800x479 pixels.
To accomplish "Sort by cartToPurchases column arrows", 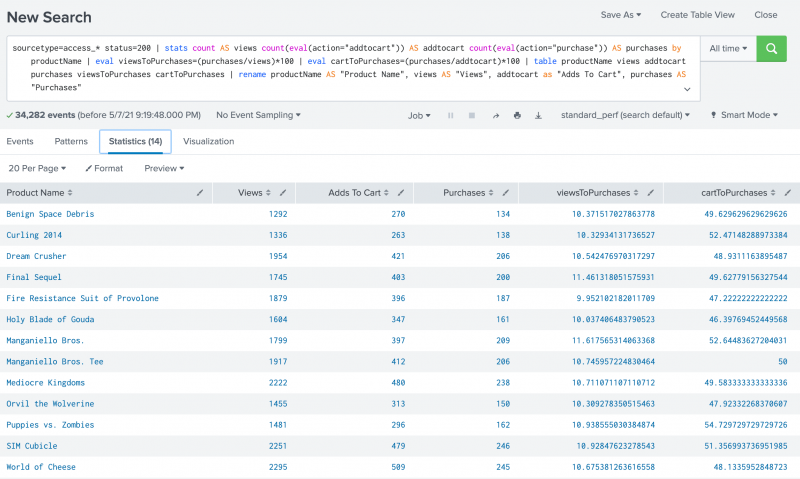I will point(773,193).
